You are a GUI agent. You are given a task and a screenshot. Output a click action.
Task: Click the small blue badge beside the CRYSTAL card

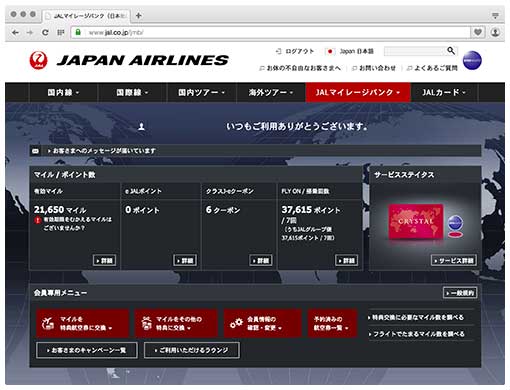(455, 223)
